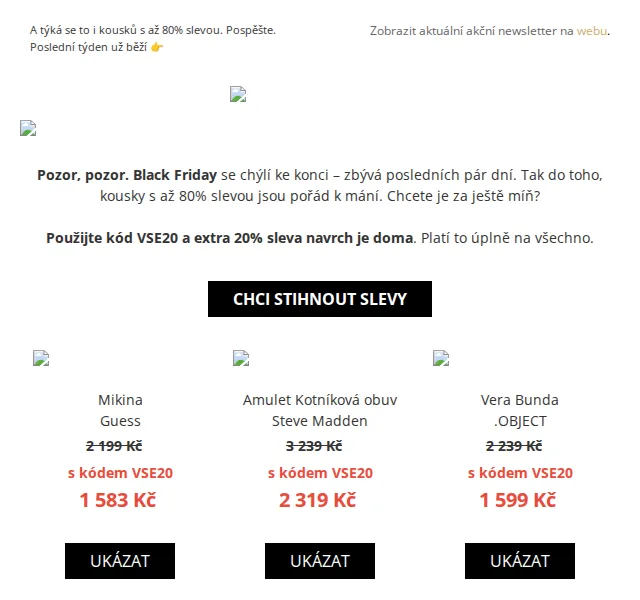
Task: Click the Vera Bunda .OBJECT title
Action: pyautogui.click(x=520, y=410)
